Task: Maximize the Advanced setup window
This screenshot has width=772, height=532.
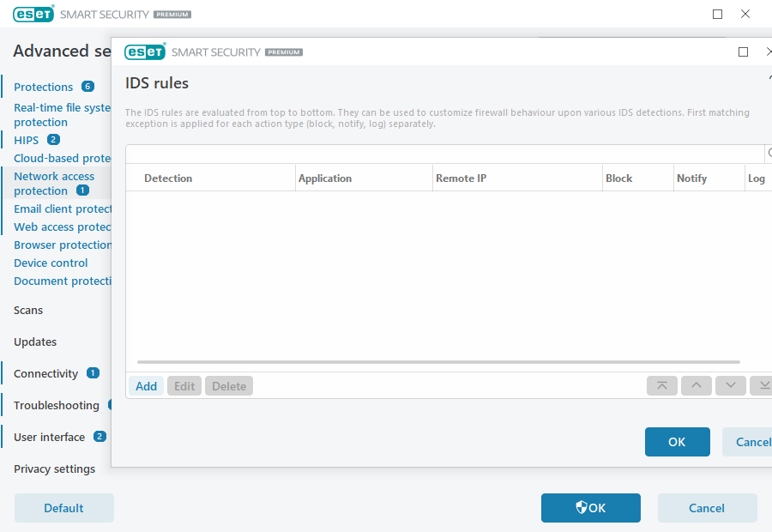Action: point(718,15)
